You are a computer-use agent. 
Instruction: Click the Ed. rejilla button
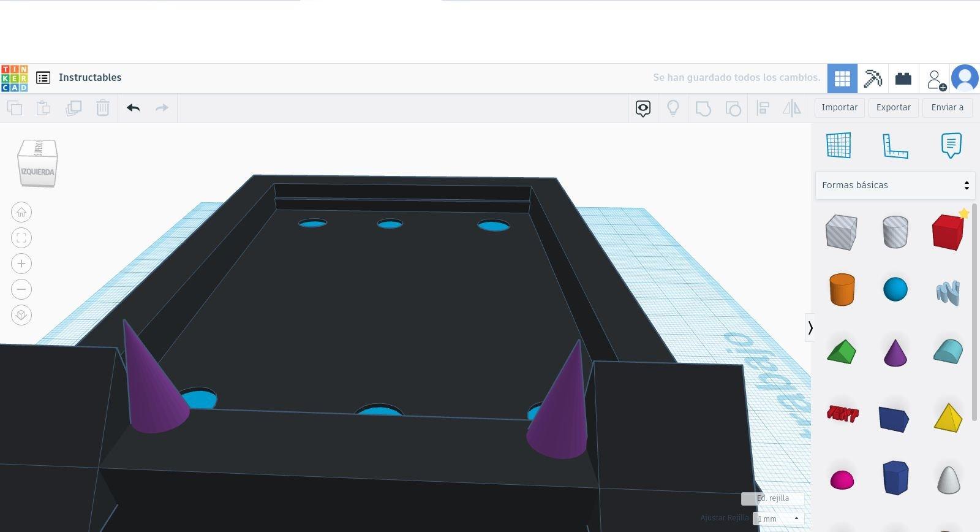coord(772,498)
